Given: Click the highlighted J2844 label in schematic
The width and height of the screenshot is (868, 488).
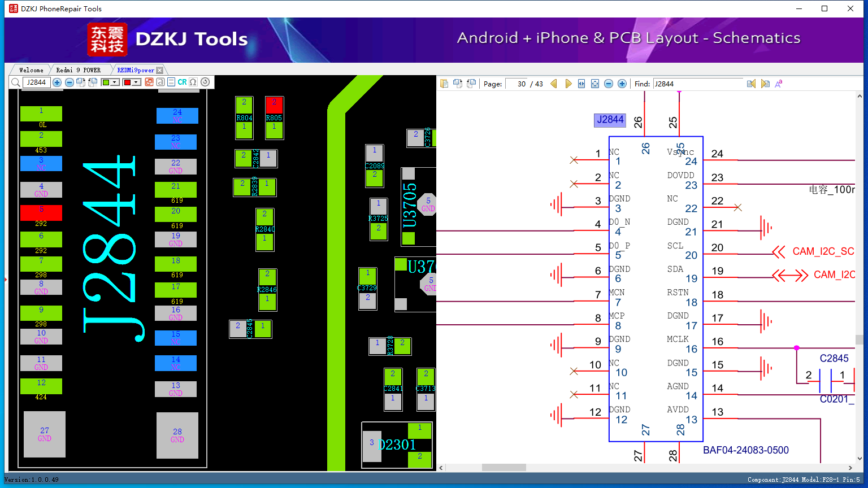Looking at the screenshot, I should [610, 120].
